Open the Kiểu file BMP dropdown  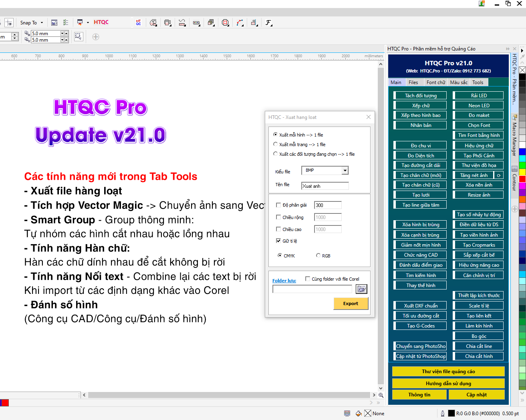pyautogui.click(x=345, y=170)
